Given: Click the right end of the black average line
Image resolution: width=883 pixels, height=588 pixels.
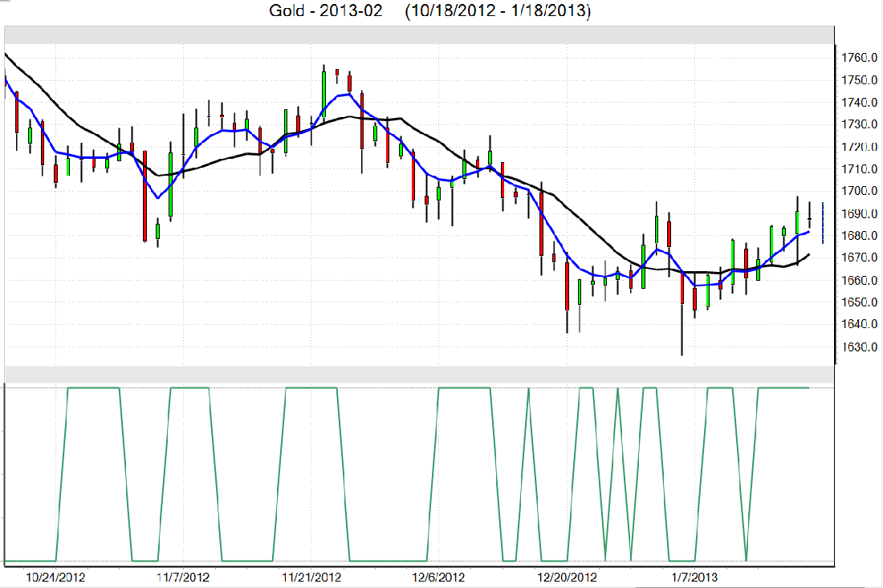Looking at the screenshot, I should (x=808, y=254).
